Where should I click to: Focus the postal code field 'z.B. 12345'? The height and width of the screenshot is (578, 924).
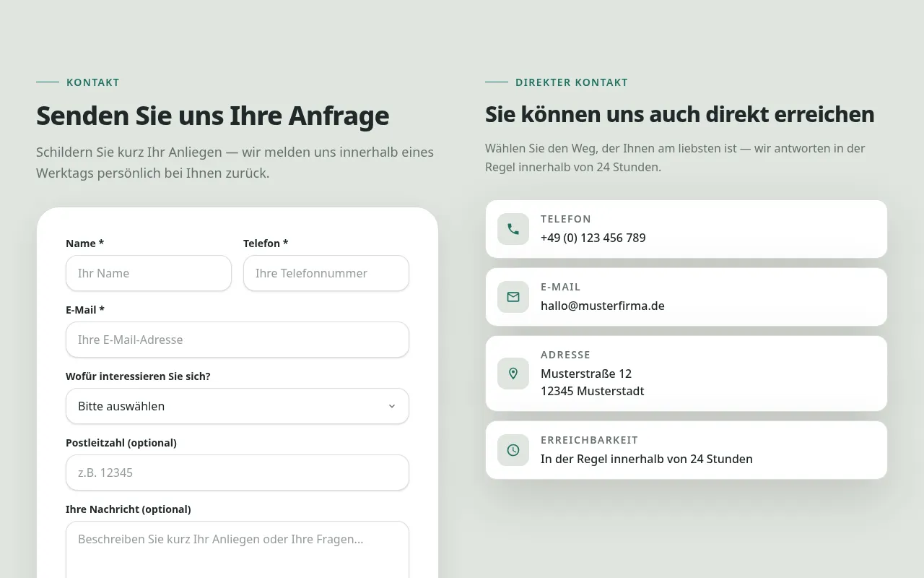point(237,473)
